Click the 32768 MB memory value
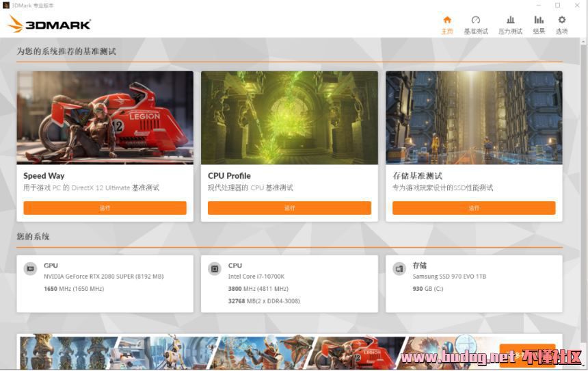The image size is (588, 371). 264,301
